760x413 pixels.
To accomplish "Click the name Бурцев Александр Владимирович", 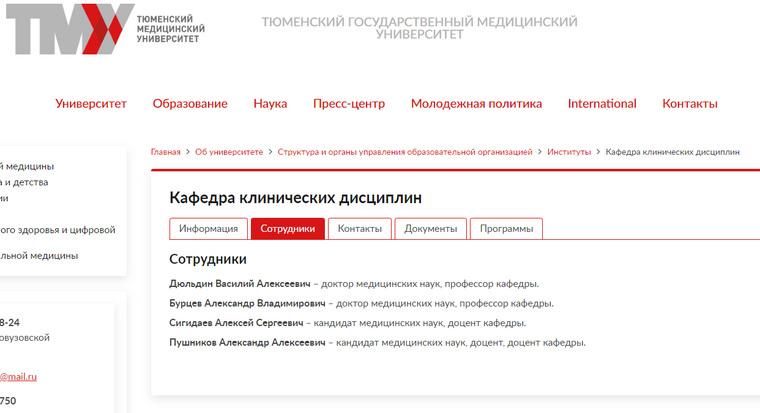I will point(247,303).
